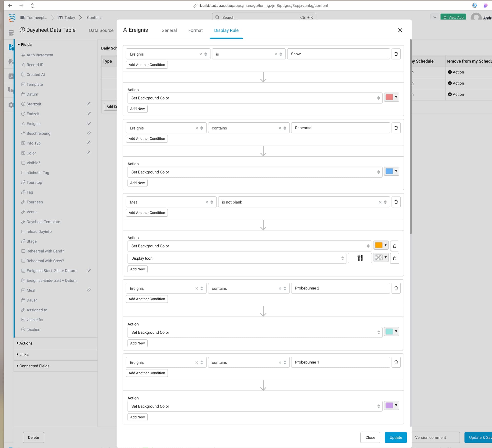Click the Search box in the top bar
Viewport: 492px width, 448px height.
pos(264,17)
